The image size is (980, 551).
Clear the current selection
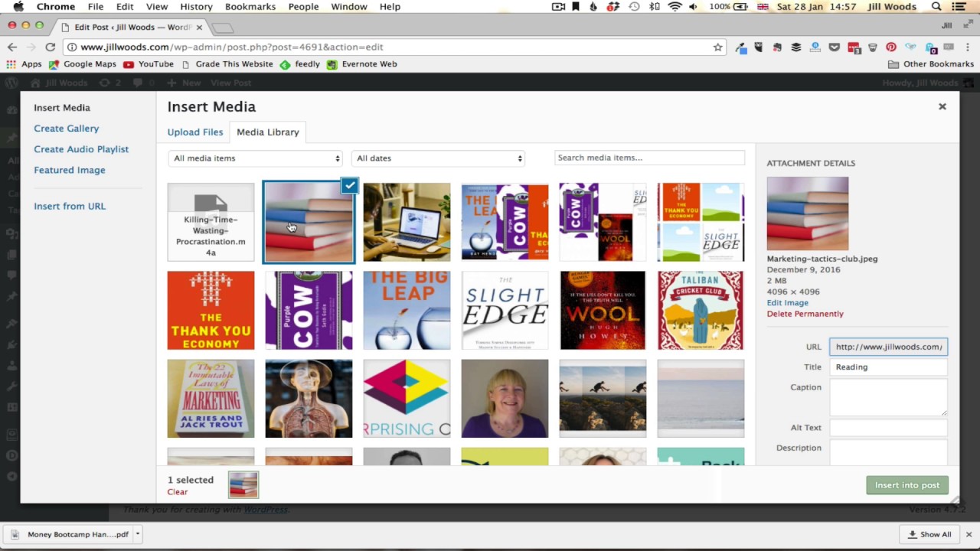tap(178, 492)
